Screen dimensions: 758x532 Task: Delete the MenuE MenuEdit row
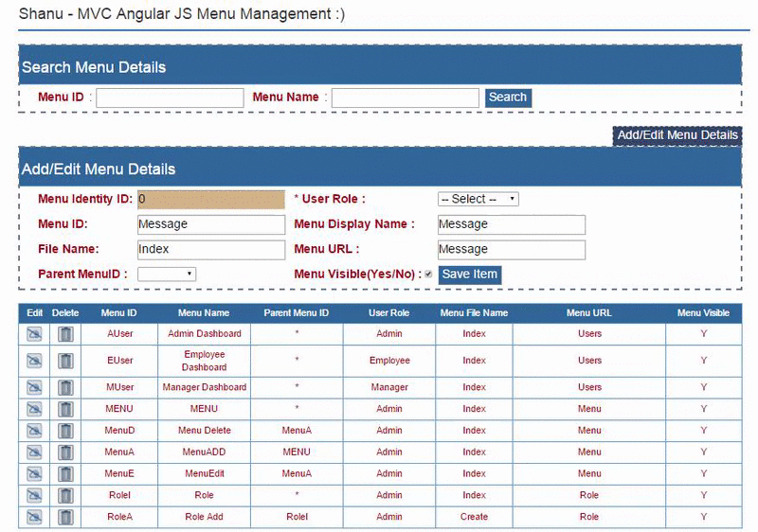(65, 473)
